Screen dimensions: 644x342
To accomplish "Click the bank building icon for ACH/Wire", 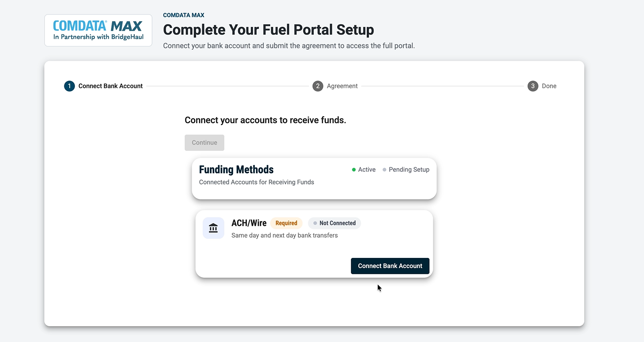I will (x=213, y=228).
